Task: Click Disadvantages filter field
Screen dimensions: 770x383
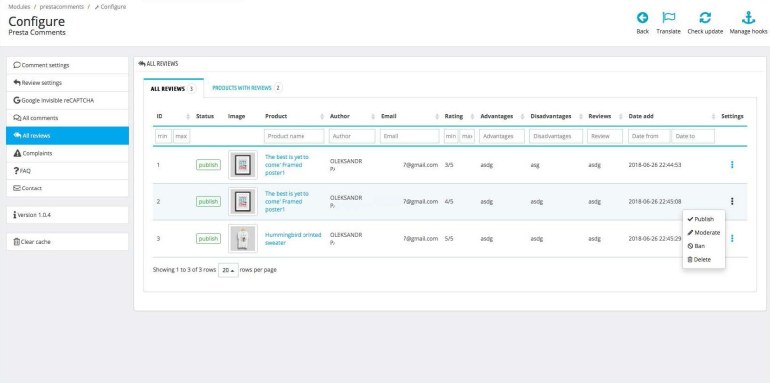Action: pyautogui.click(x=556, y=136)
